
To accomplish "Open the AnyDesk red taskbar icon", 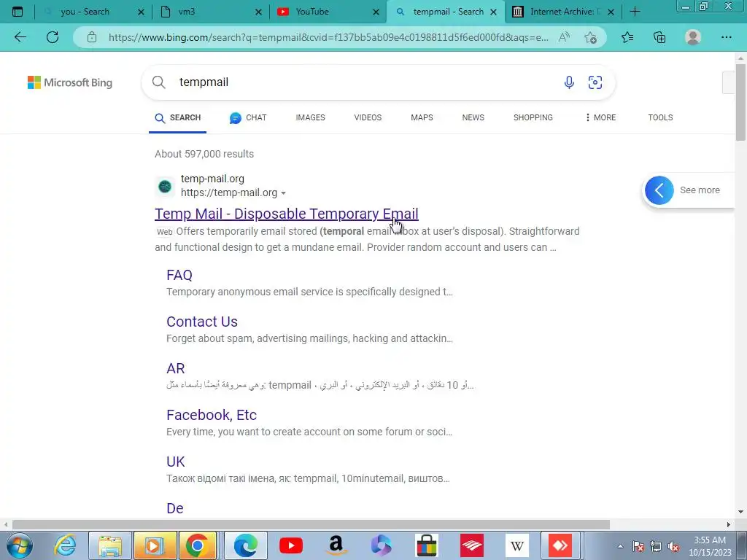I will 560,545.
